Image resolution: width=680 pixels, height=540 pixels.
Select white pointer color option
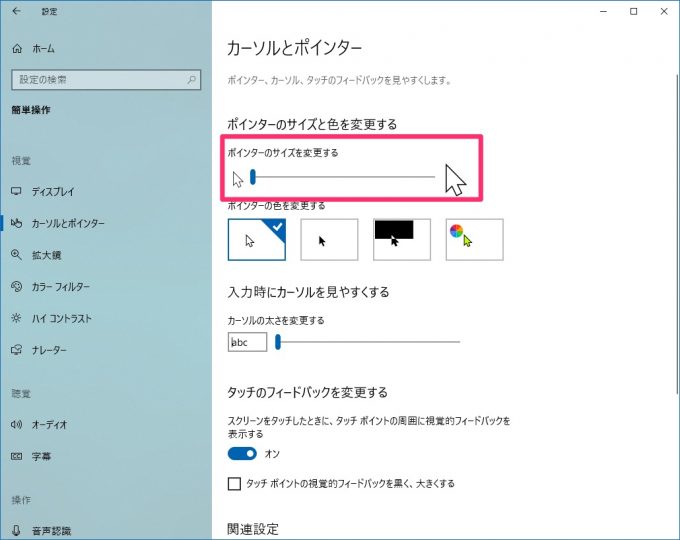(257, 239)
